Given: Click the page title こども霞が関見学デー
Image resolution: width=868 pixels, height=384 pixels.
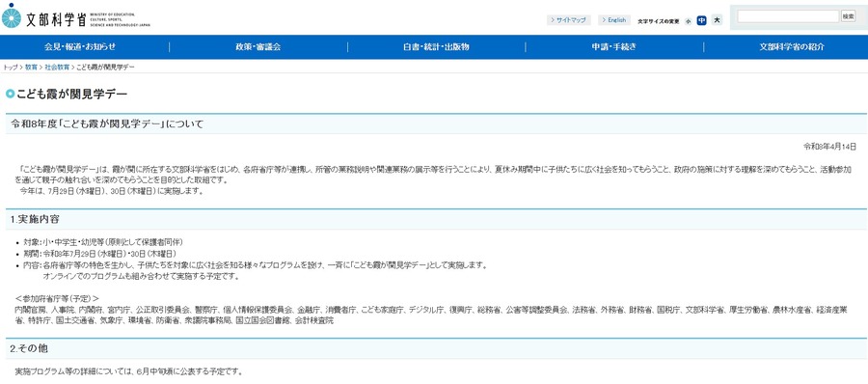Looking at the screenshot, I should 72,94.
